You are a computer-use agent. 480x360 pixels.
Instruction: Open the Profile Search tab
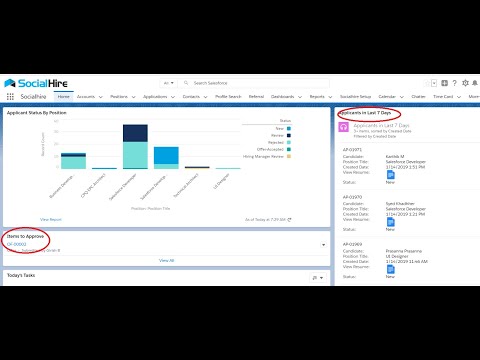(x=228, y=97)
